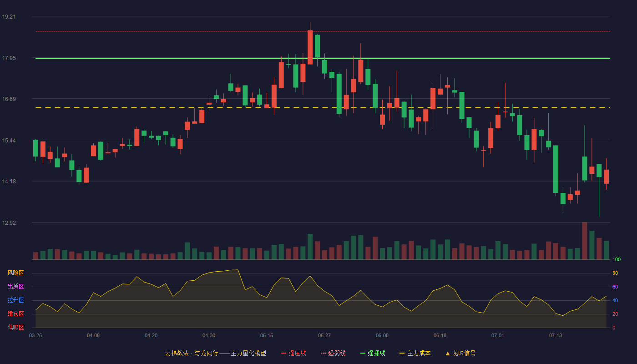The image size is (637, 364).
Task: Click the yellow dashed 主力成本 line
Action: [x=322, y=108]
